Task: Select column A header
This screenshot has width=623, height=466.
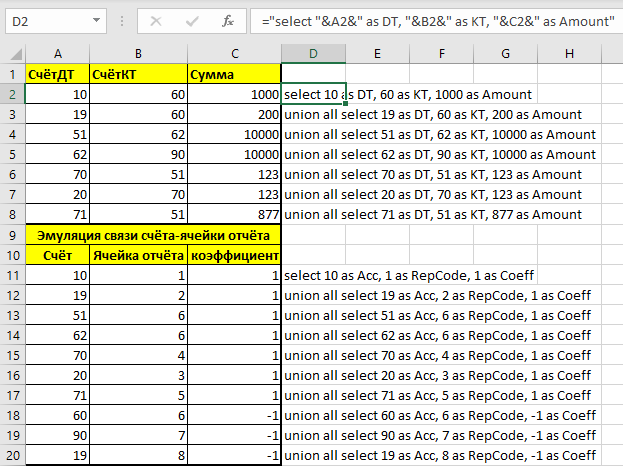Action: 57,52
